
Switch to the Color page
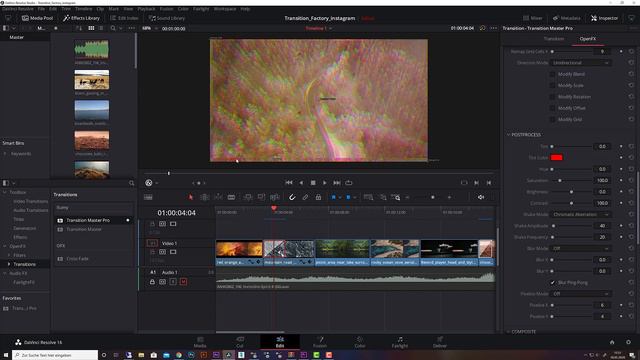point(360,342)
